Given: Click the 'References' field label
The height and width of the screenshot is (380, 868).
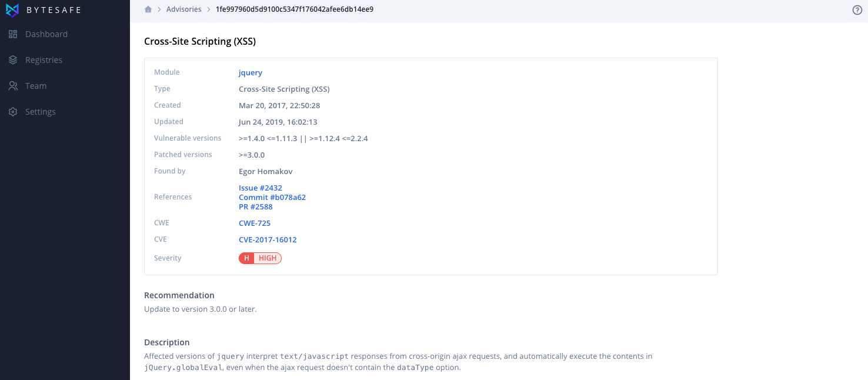Looking at the screenshot, I should (173, 197).
